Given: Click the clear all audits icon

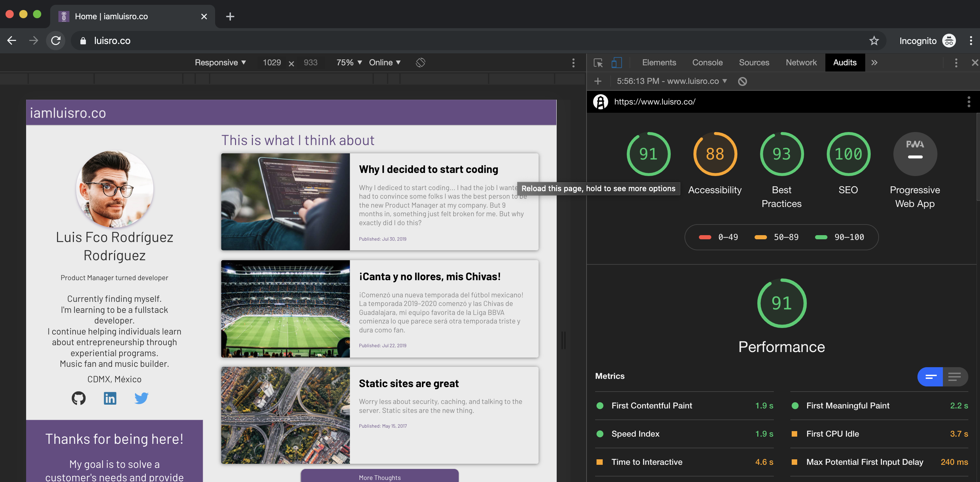Looking at the screenshot, I should click(742, 81).
